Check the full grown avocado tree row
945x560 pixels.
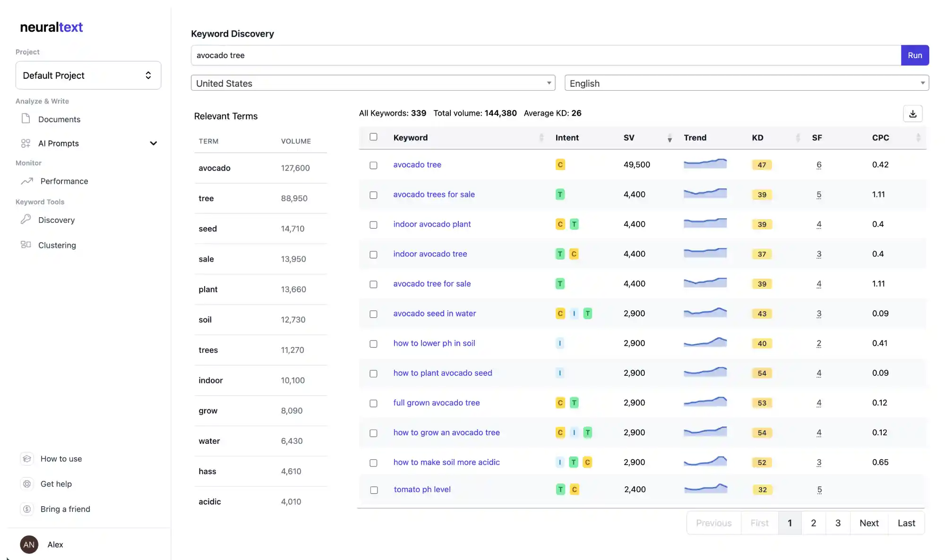pos(373,403)
